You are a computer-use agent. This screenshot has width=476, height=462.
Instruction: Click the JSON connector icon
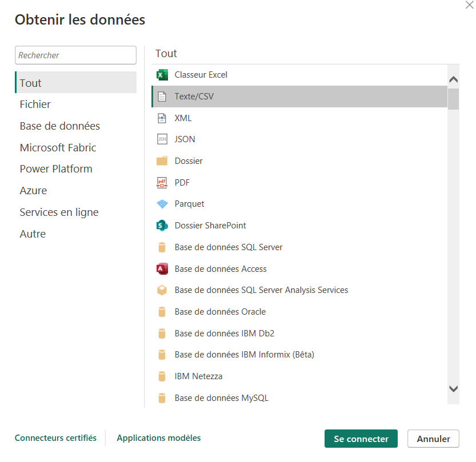tap(162, 139)
